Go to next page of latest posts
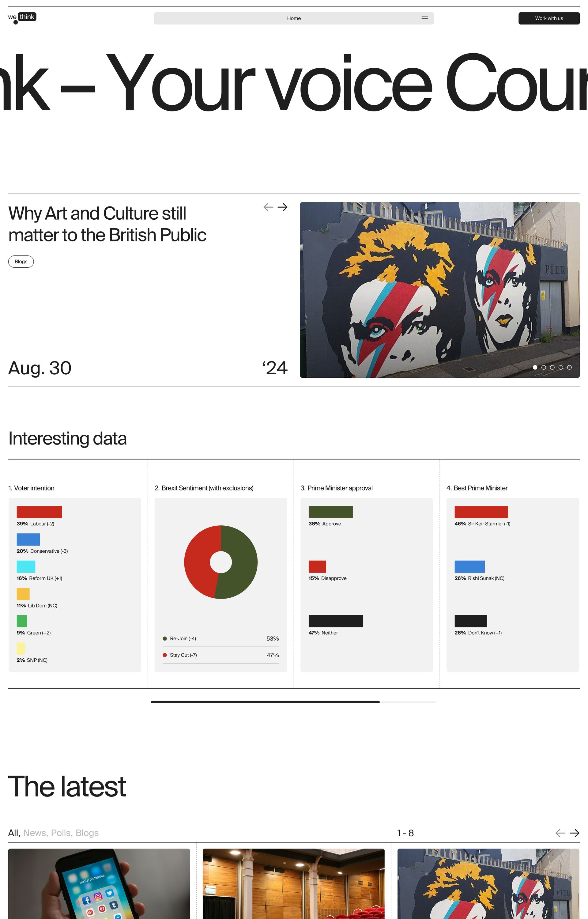The image size is (588, 919). 574,833
